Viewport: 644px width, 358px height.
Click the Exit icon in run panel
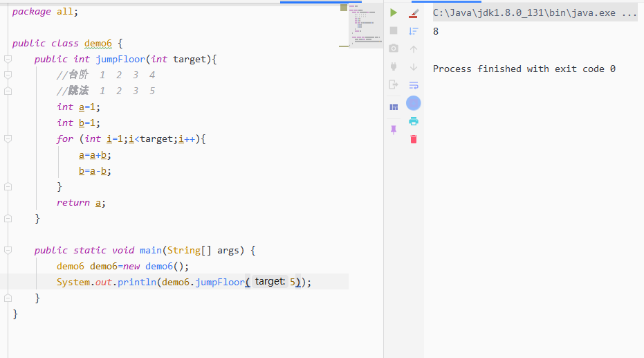394,84
